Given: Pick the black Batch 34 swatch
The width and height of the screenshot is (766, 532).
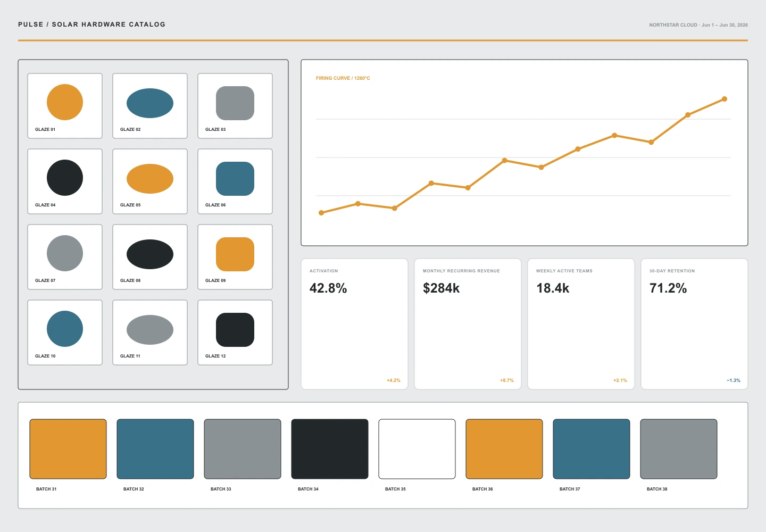Looking at the screenshot, I should pos(330,449).
